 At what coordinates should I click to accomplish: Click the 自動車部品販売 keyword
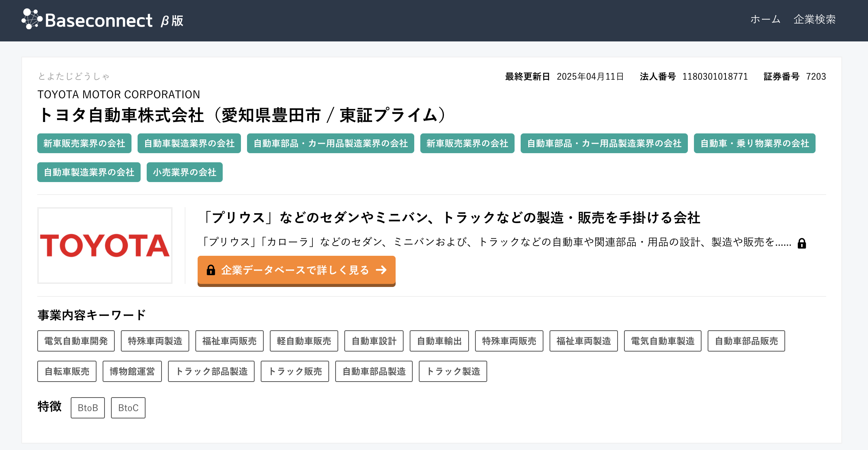(x=746, y=341)
